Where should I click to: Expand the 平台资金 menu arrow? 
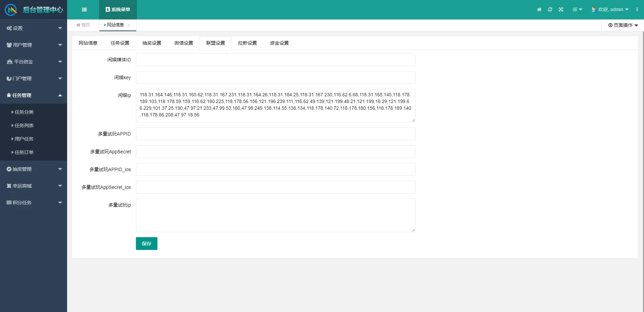point(60,62)
